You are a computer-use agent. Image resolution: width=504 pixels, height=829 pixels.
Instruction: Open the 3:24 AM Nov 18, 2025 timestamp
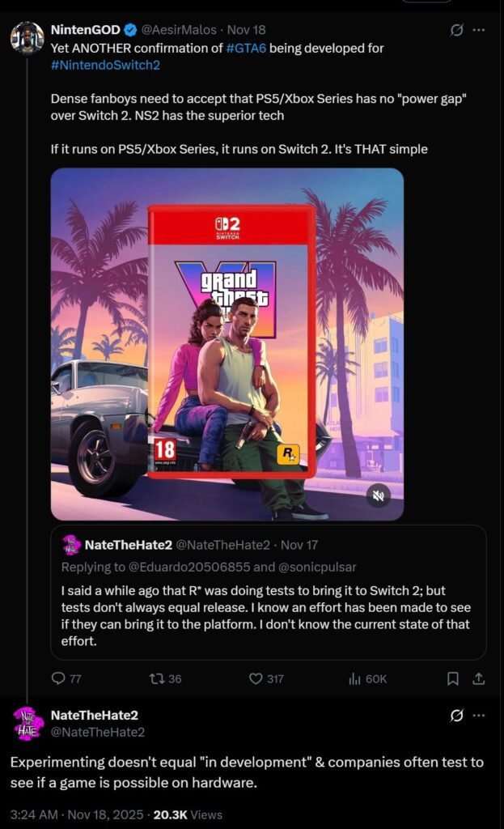77,814
